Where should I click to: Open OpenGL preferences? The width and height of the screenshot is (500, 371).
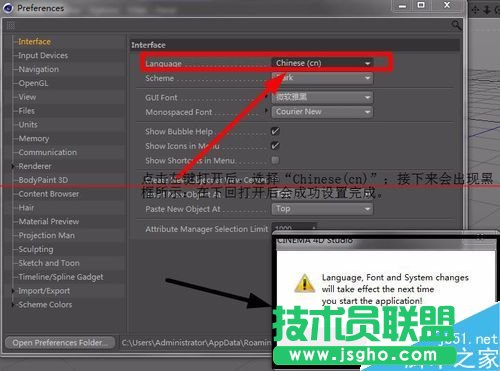(33, 83)
